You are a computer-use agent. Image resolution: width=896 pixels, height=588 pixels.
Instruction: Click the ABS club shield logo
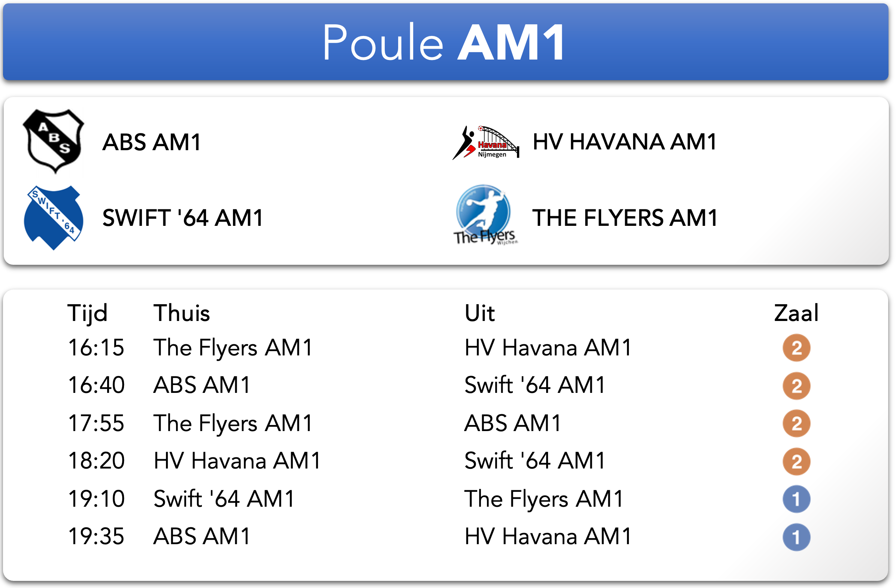coord(54,142)
